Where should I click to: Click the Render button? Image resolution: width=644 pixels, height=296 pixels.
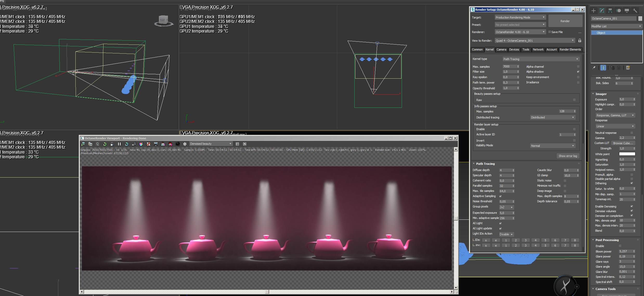(x=565, y=21)
